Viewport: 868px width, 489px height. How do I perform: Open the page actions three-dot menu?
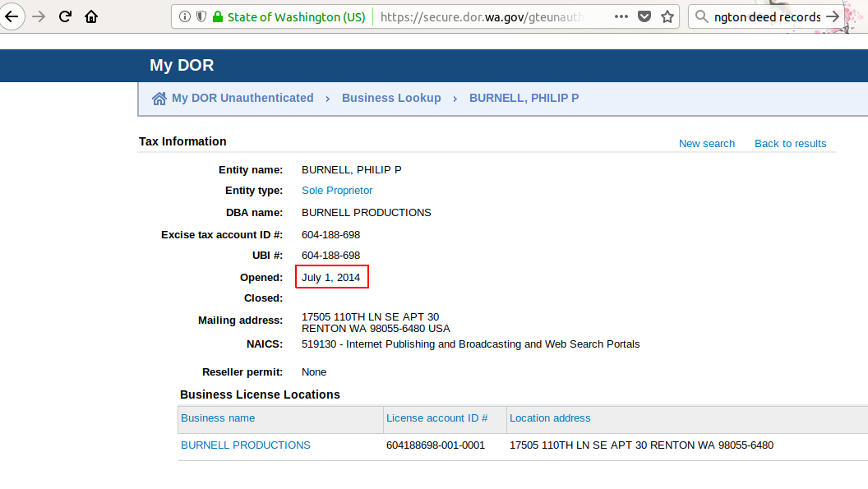coord(621,16)
